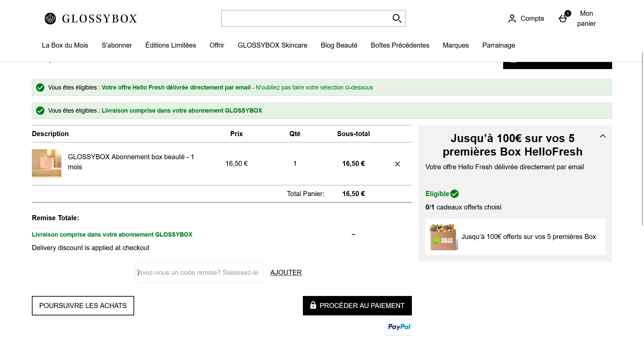Viewport: 644px width, 362px height.
Task: Open Parrainage page
Action: [499, 45]
